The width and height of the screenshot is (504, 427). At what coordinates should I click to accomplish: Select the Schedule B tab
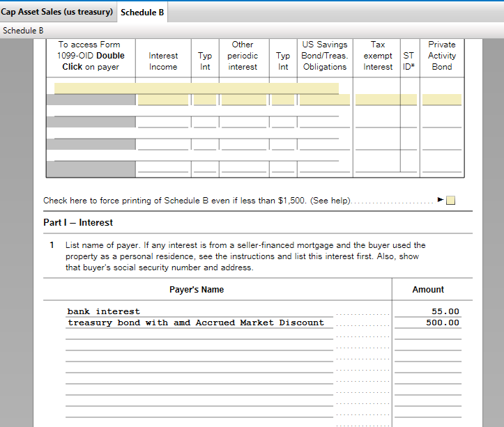coord(142,12)
